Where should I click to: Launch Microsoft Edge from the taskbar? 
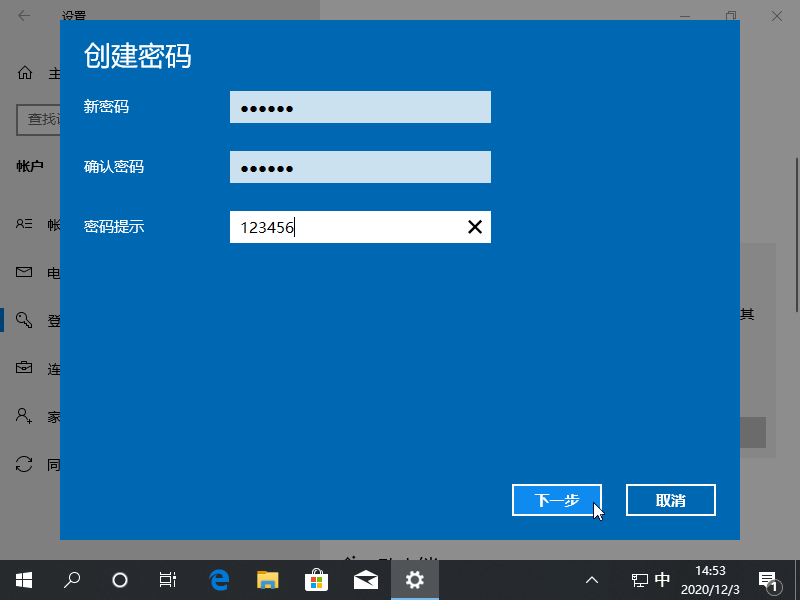click(218, 579)
